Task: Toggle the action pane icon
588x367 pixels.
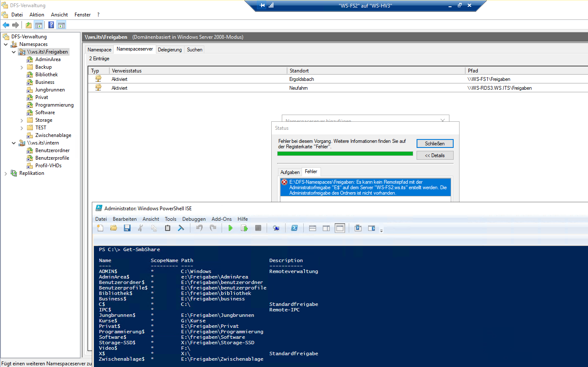Action: click(x=61, y=25)
